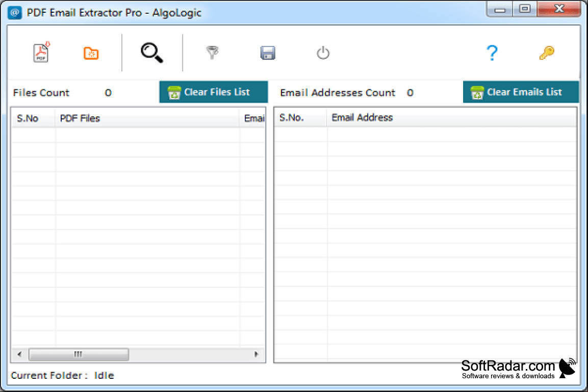Click the app icon in the title bar
Viewport: 588px width, 392px height.
(15, 12)
